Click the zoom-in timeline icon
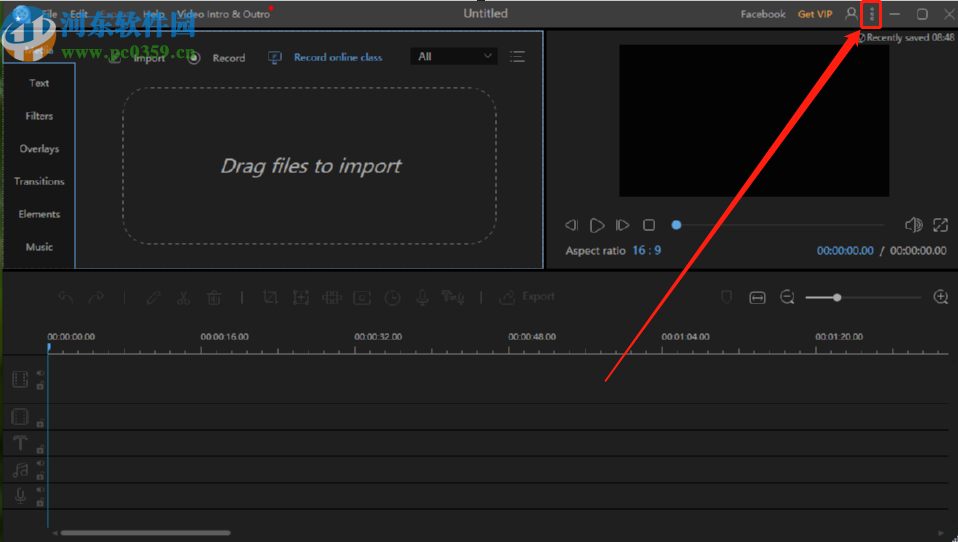The image size is (958, 542). (x=940, y=297)
